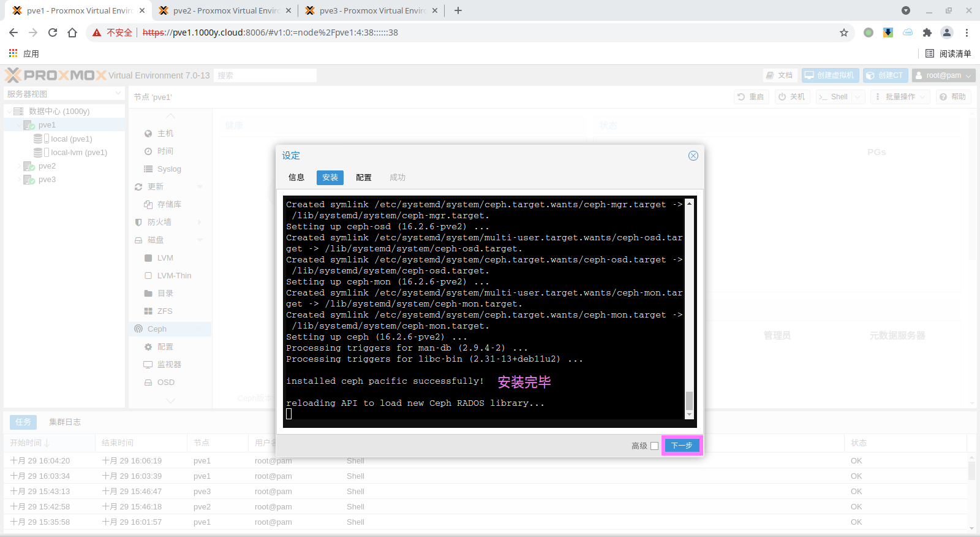This screenshot has width=980, height=537.
Task: Click the terminal scrollbar down arrow
Action: pos(689,415)
